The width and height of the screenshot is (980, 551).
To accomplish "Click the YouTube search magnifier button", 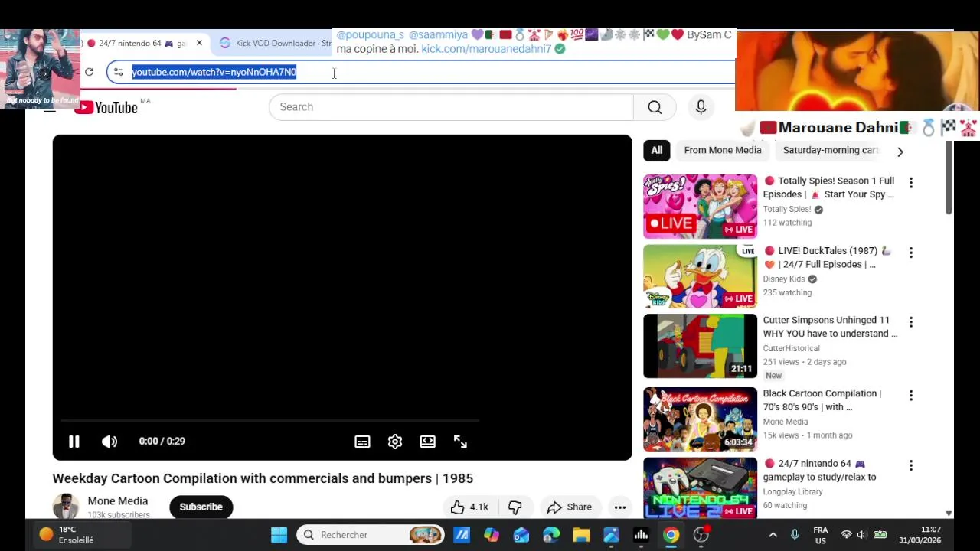I will click(x=655, y=107).
